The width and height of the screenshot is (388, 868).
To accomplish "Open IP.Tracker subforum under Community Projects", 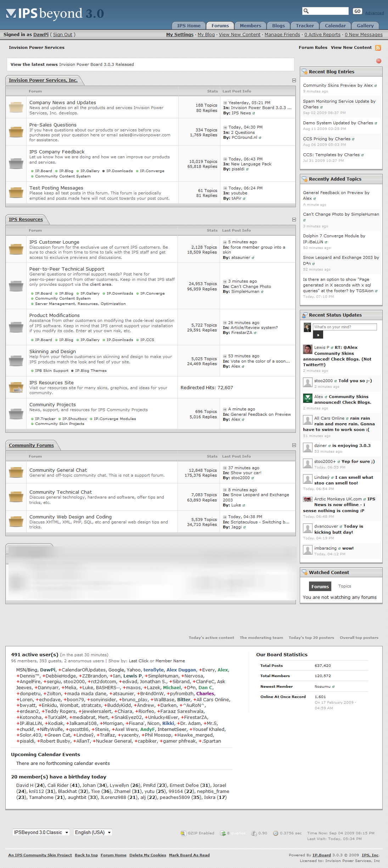I will [45, 419].
